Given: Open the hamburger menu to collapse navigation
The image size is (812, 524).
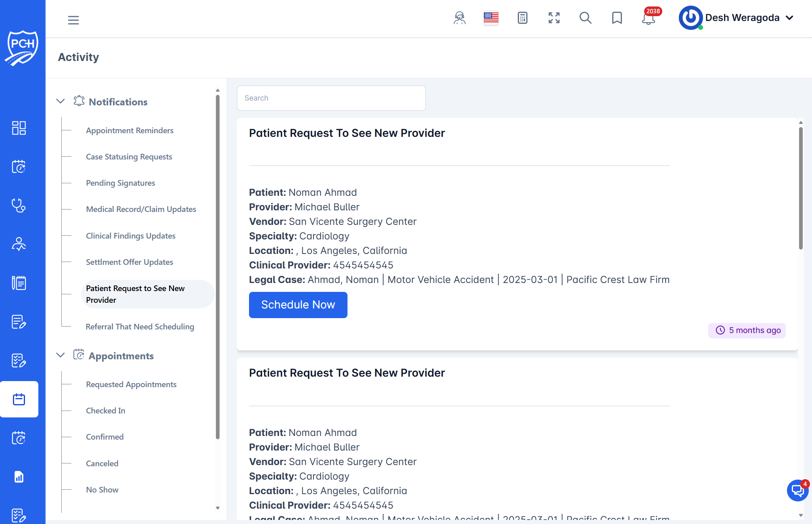Looking at the screenshot, I should pos(73,20).
